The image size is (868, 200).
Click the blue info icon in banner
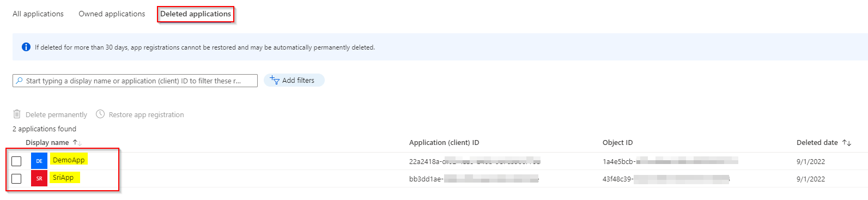26,47
